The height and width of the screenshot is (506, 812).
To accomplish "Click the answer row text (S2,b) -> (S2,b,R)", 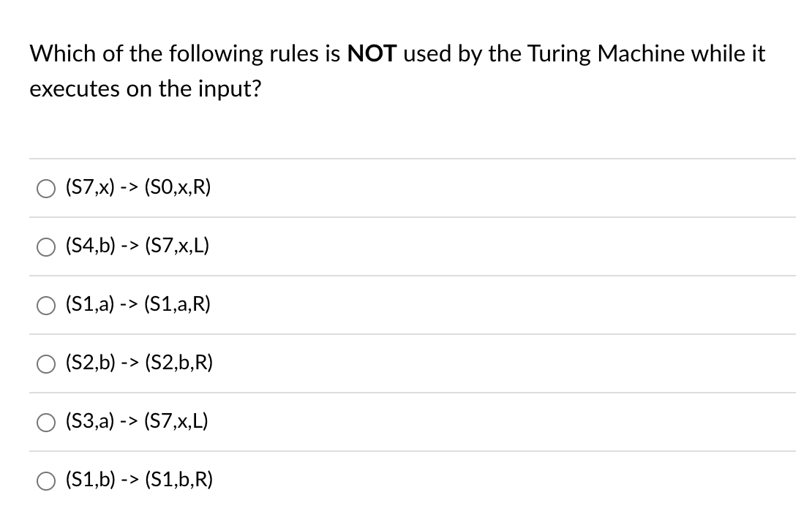I will click(138, 363).
